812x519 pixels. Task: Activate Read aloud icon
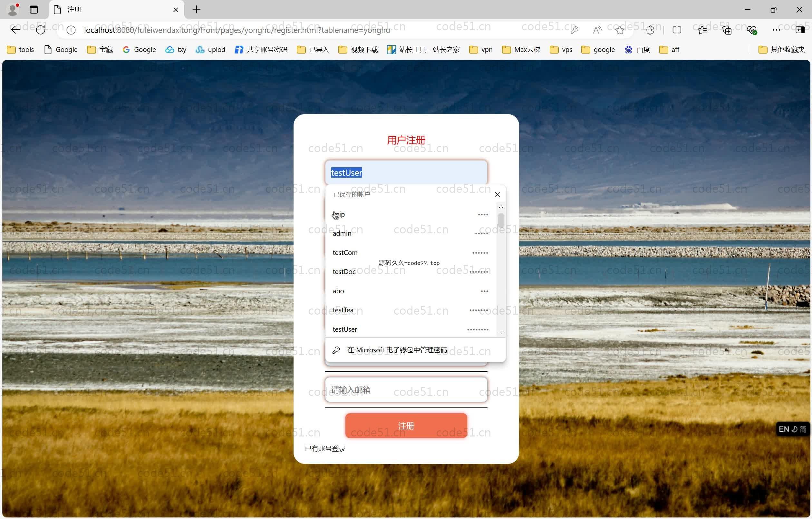(x=597, y=30)
